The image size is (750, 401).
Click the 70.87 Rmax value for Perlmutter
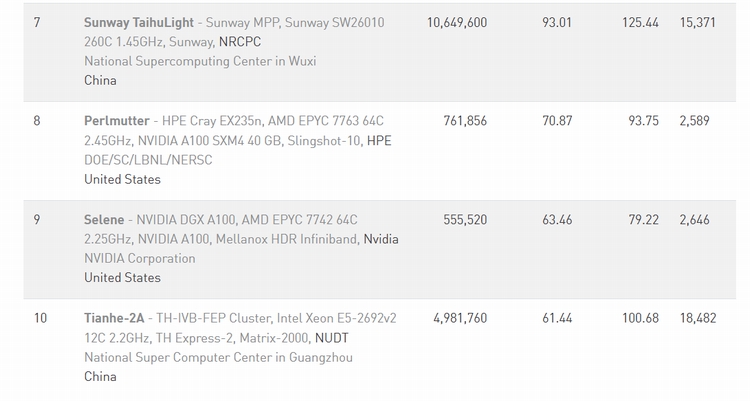(x=557, y=121)
